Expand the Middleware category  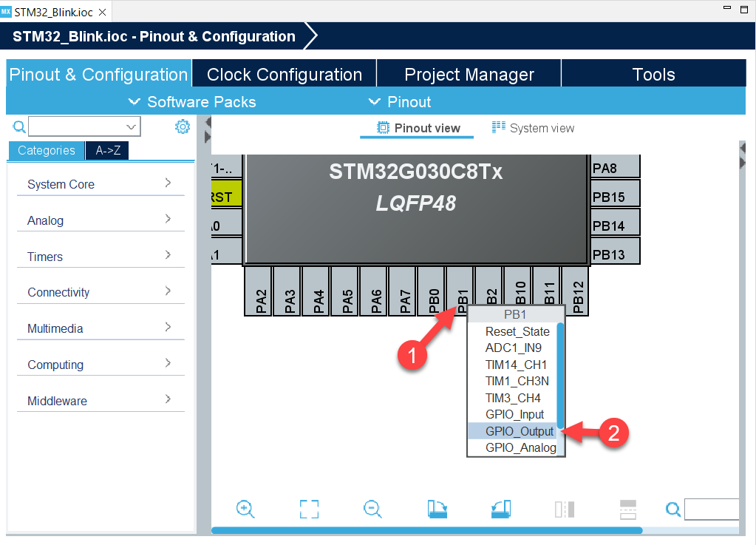tap(101, 400)
